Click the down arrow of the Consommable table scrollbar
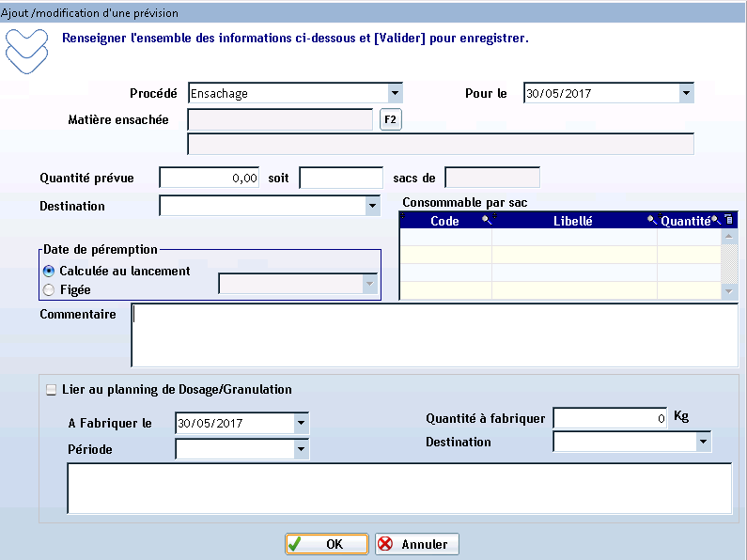The width and height of the screenshot is (747, 560). tap(729, 291)
